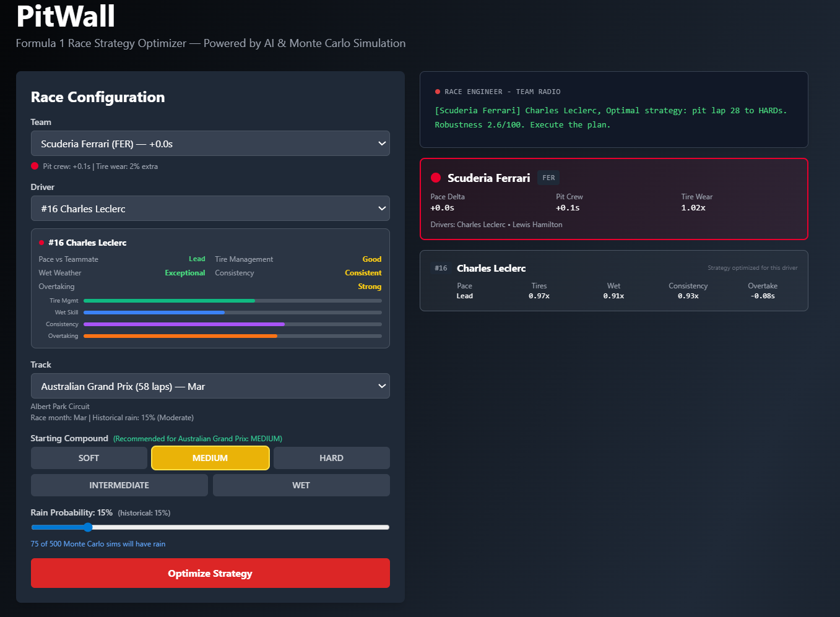
Task: Click the '75 of 500 Monte Carlo sims' text
Action: (x=98, y=544)
